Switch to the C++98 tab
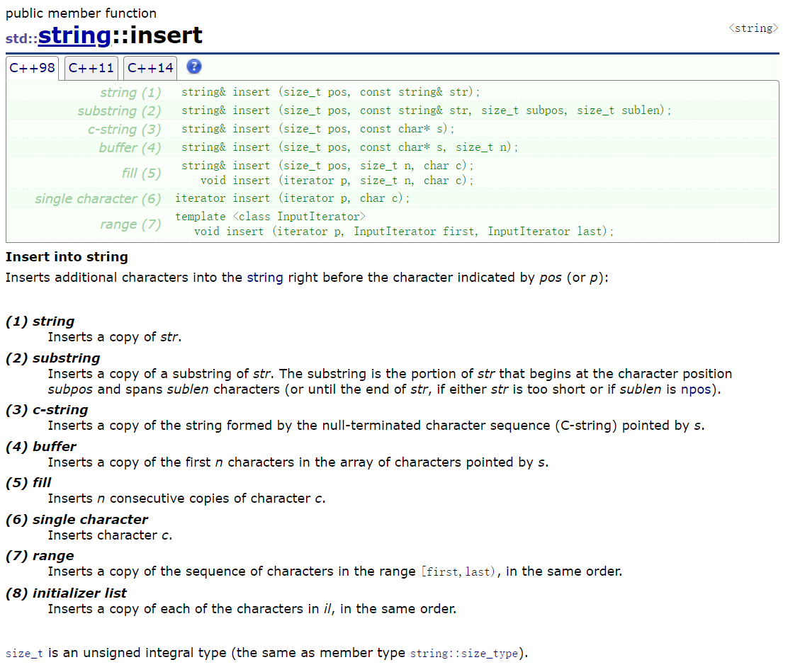 point(33,68)
